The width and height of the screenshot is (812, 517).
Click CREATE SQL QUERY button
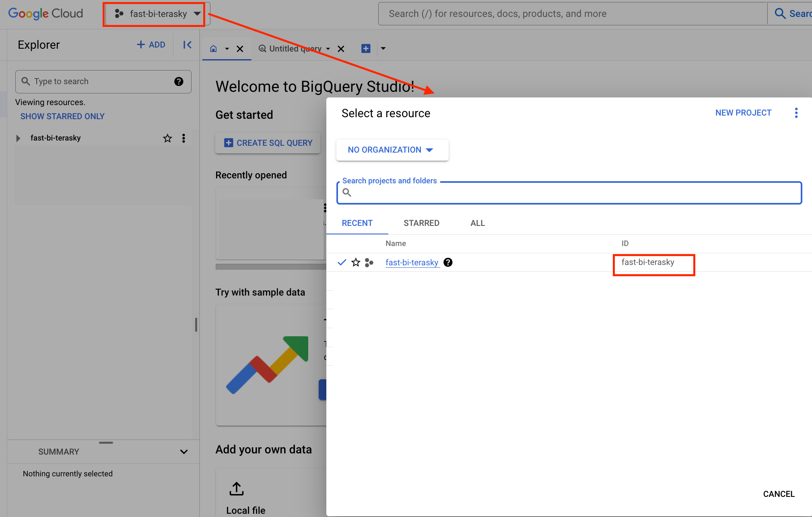268,143
